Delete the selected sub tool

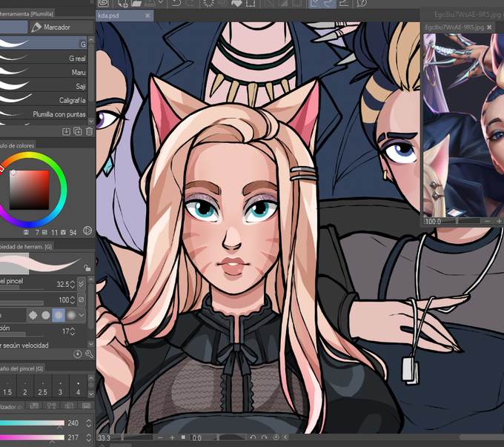click(x=90, y=131)
